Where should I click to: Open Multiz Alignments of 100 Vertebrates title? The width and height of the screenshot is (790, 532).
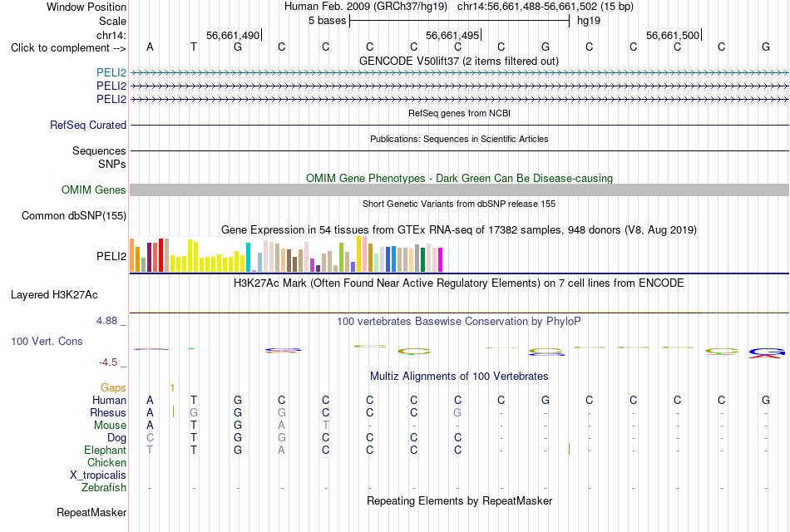click(x=459, y=377)
